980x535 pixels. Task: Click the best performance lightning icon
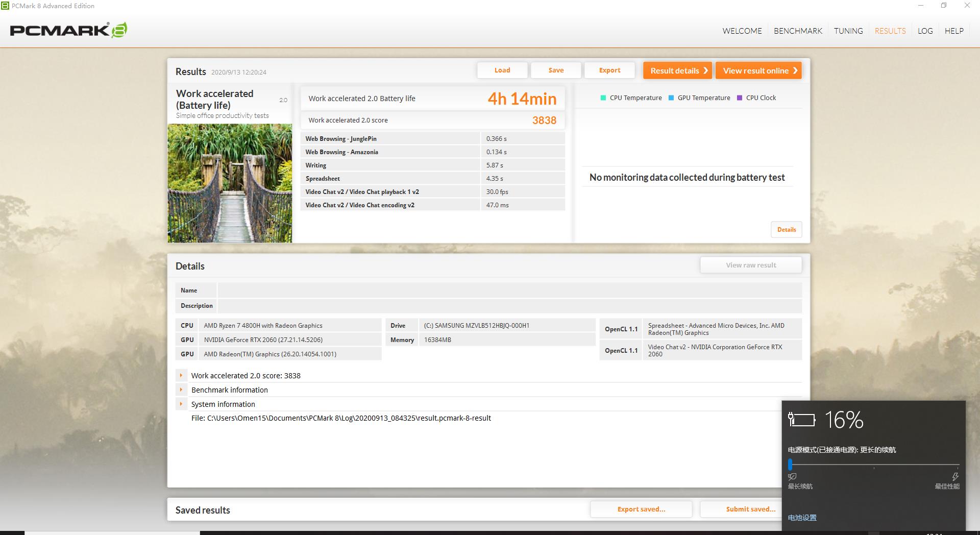pos(955,477)
